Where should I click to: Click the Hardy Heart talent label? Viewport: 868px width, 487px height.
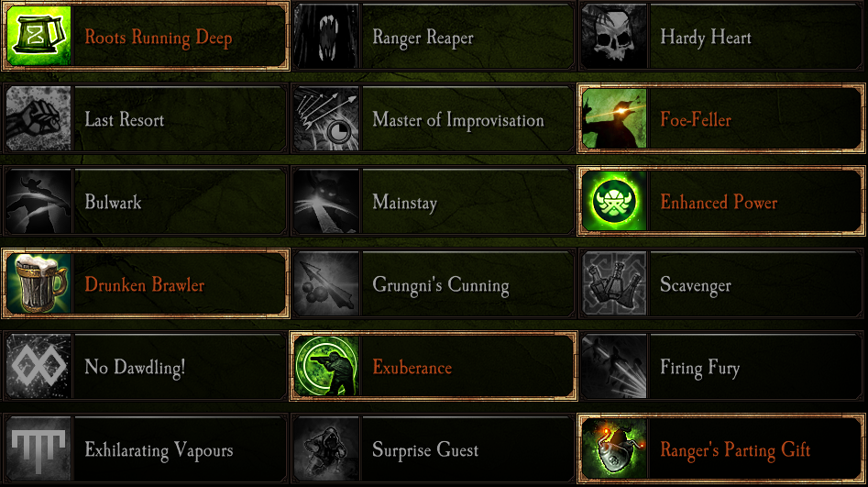coord(706,37)
